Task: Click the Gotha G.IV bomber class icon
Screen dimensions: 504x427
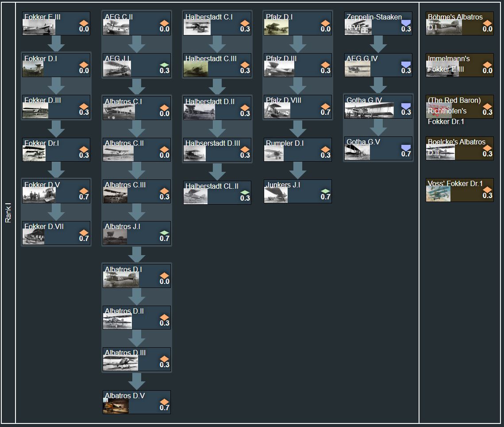Action: 406,106
